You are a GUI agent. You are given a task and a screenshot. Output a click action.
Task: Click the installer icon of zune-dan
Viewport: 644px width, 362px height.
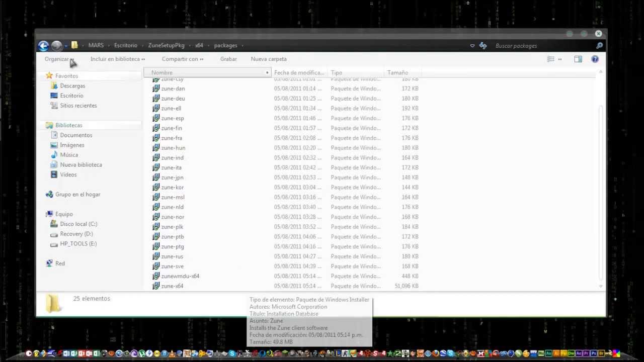[156, 88]
